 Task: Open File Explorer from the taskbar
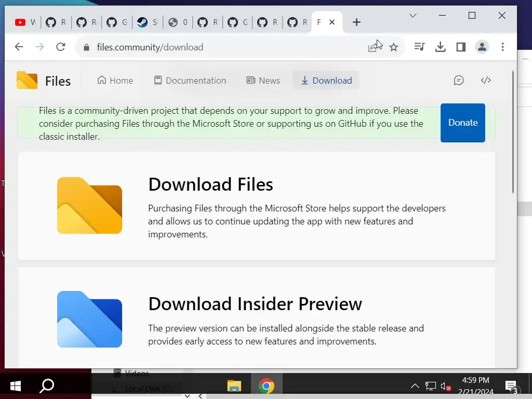(x=234, y=386)
